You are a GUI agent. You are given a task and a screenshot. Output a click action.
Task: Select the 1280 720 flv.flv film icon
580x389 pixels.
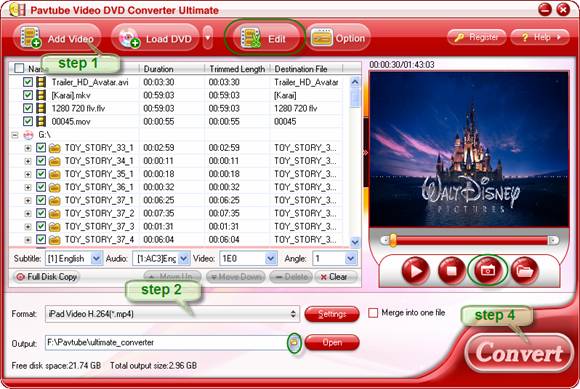[41, 108]
